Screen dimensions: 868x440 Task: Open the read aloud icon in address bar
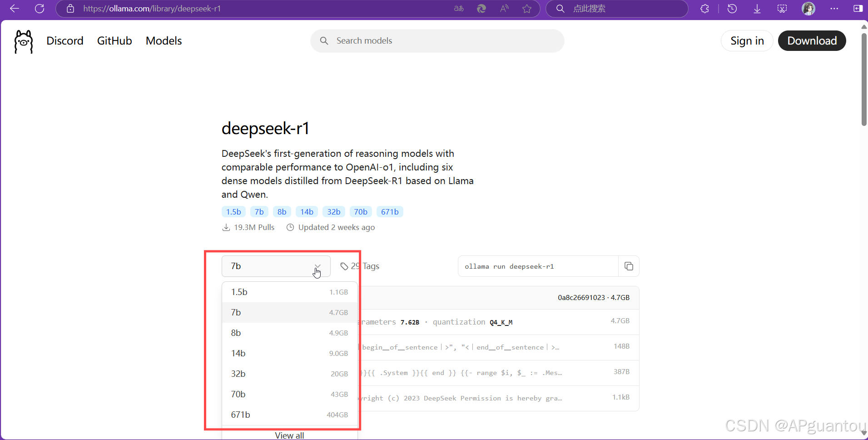click(x=504, y=9)
